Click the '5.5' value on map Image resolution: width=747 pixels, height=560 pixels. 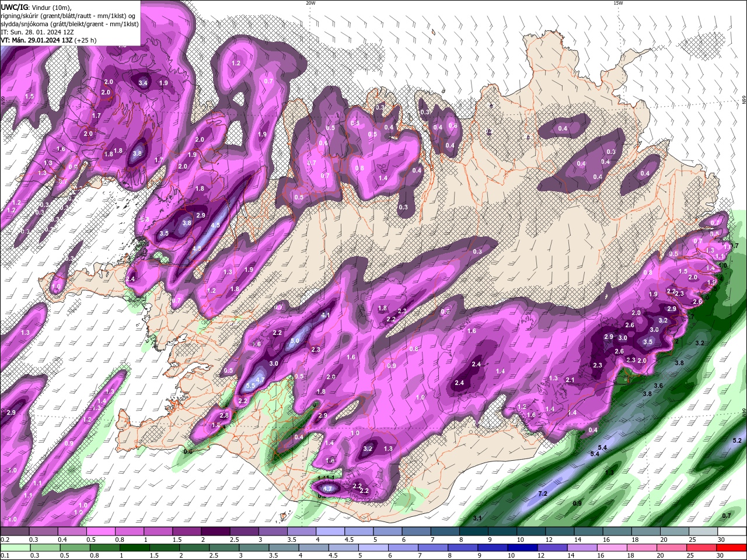[250, 386]
